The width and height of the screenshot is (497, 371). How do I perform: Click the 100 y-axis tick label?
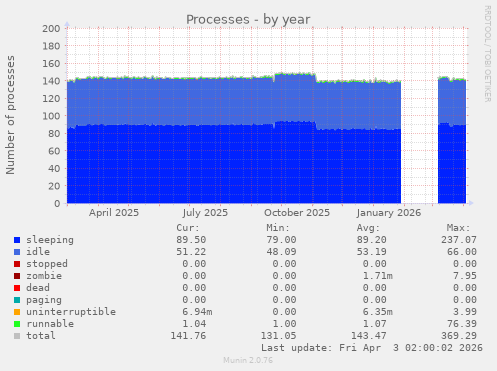tap(51, 116)
